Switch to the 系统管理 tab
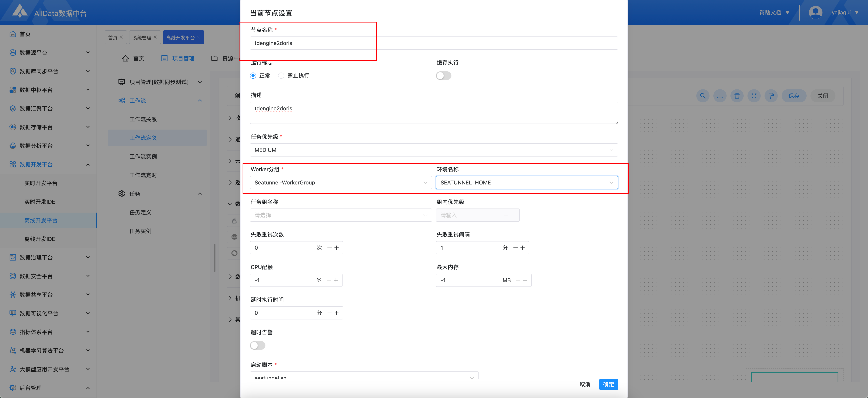Screen dimensions: 868x398 coord(142,37)
